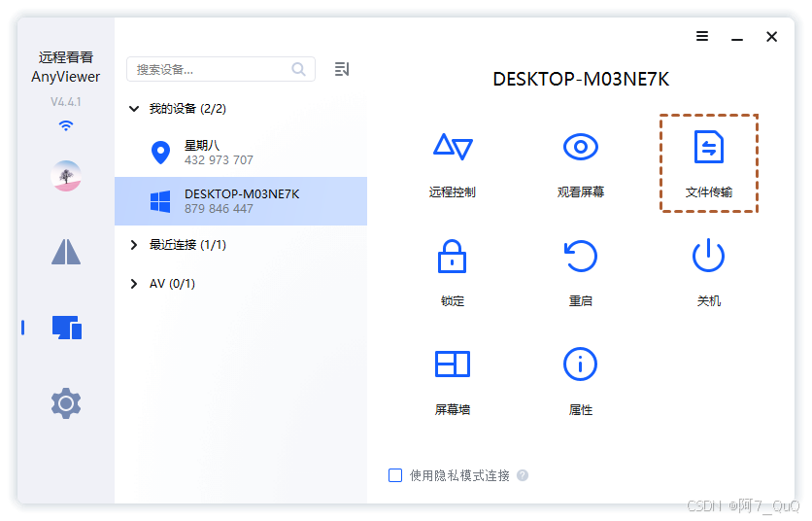Expand the 最近连接 (1/1) group
Screen dimensions: 812x521
134,245
